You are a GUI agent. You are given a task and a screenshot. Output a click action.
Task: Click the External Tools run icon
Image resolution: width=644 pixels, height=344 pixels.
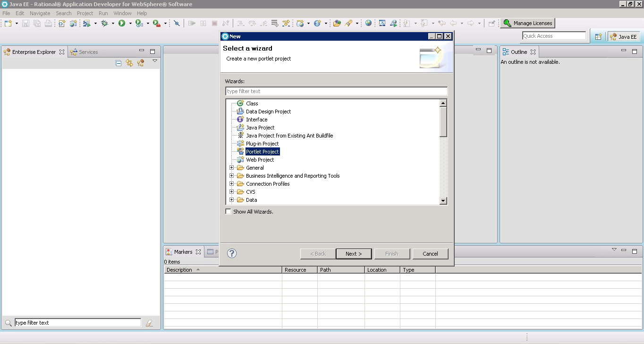[156, 23]
